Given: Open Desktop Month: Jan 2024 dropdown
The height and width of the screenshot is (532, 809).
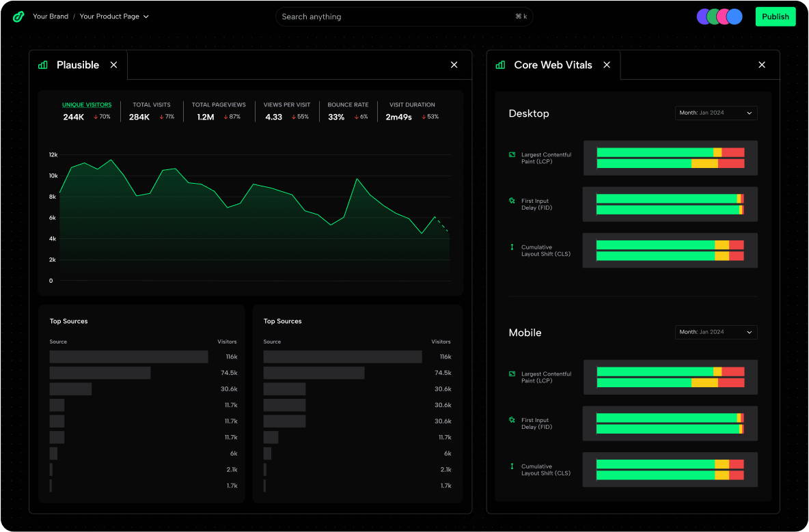Looking at the screenshot, I should coord(716,113).
